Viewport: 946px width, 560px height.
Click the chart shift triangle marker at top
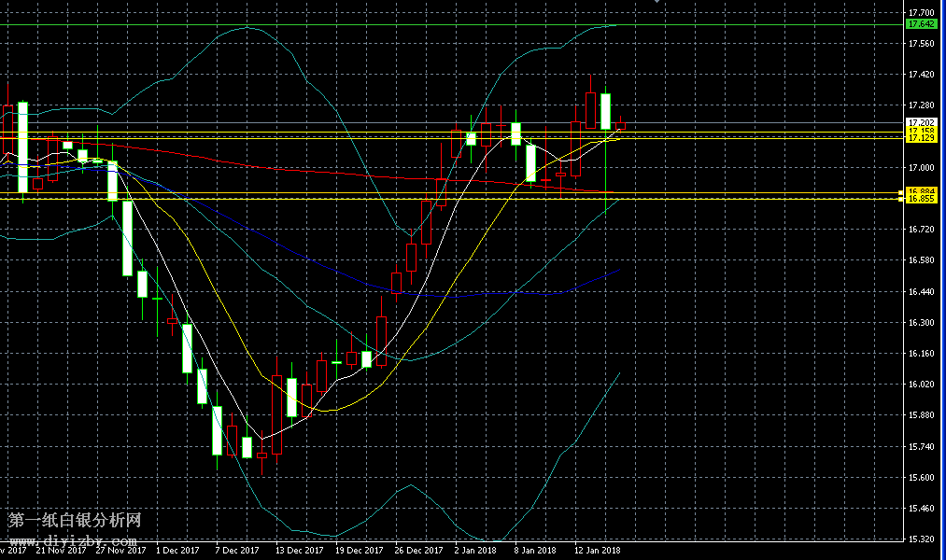657,3
